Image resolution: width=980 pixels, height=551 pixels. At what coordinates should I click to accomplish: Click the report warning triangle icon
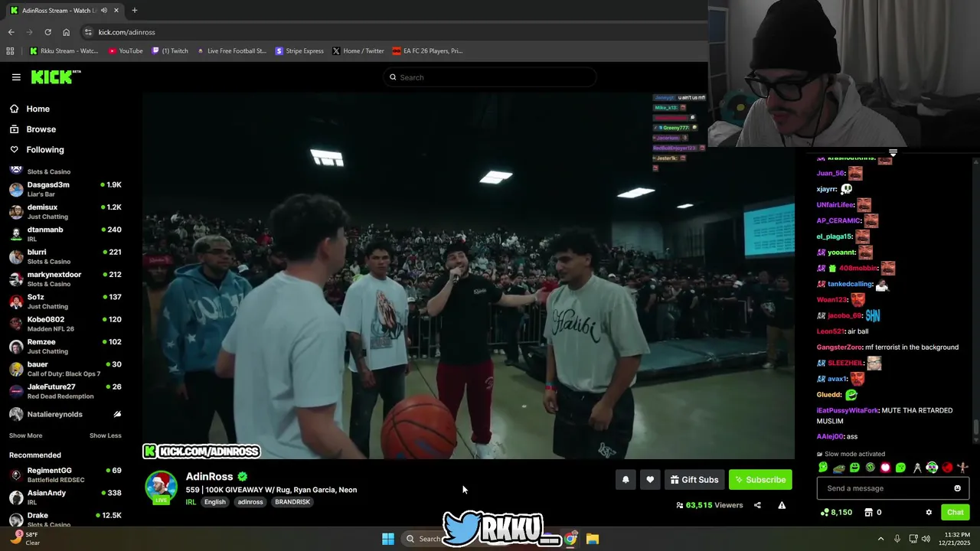[x=782, y=505]
